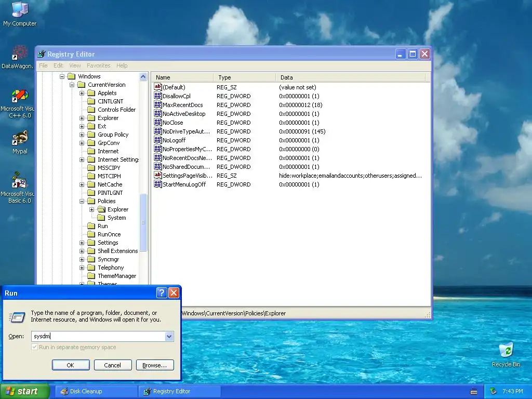Expand the Group Policy key
The width and height of the screenshot is (532, 399).
coord(82,135)
